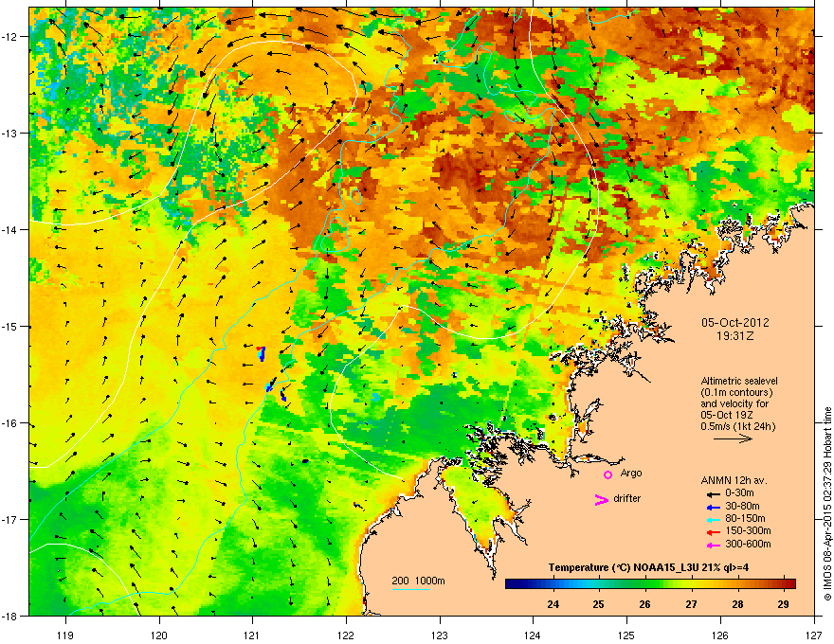Click the 30-80m depth label

(742, 506)
